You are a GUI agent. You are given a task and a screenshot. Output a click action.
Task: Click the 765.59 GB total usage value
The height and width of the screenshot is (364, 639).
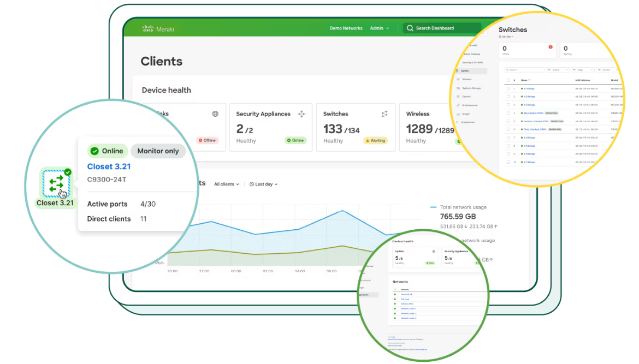tap(458, 217)
